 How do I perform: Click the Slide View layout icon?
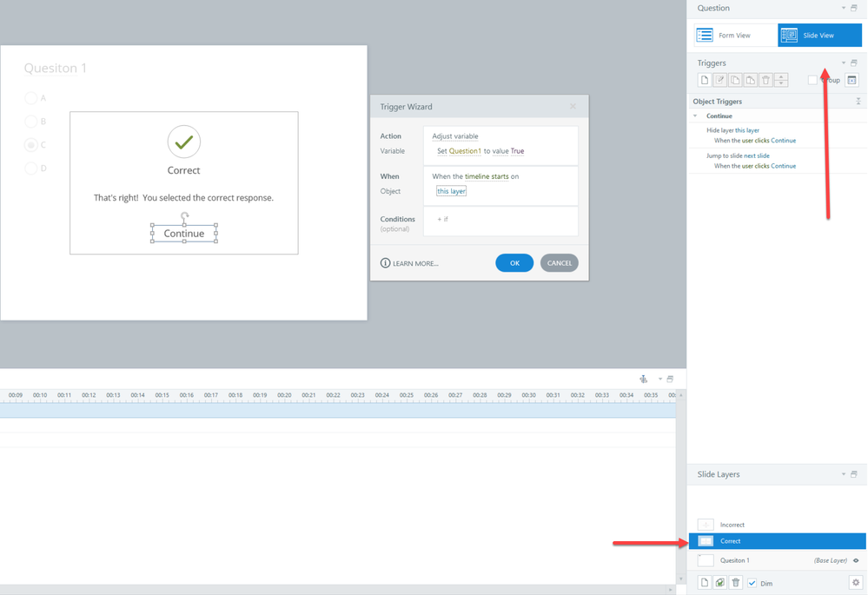pyautogui.click(x=789, y=35)
